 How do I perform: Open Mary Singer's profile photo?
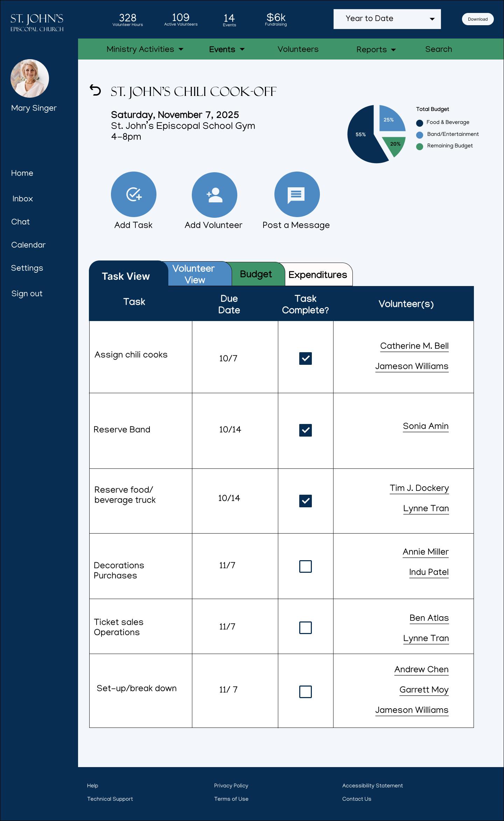pos(30,78)
